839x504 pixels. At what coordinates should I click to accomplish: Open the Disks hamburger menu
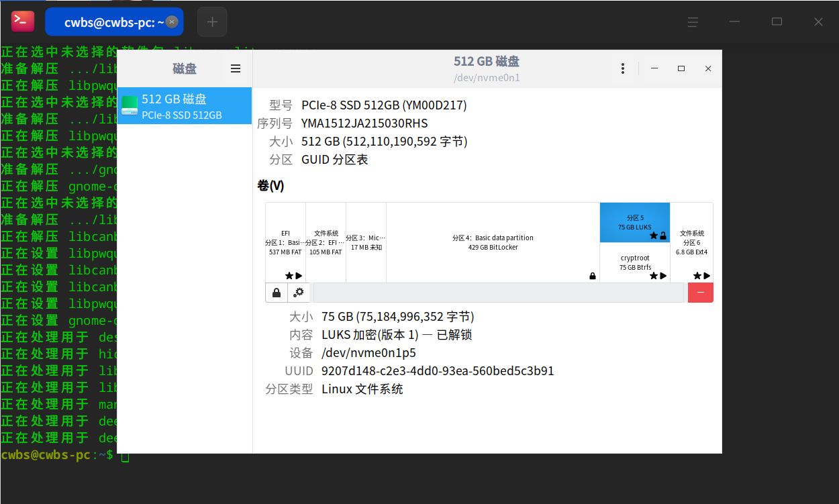point(235,68)
